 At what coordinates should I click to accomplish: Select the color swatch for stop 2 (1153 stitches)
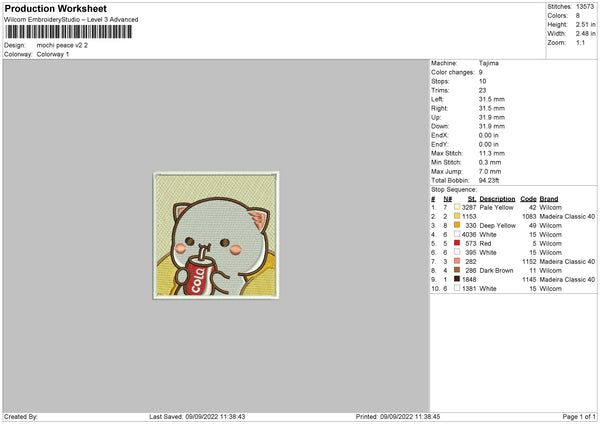(x=457, y=216)
